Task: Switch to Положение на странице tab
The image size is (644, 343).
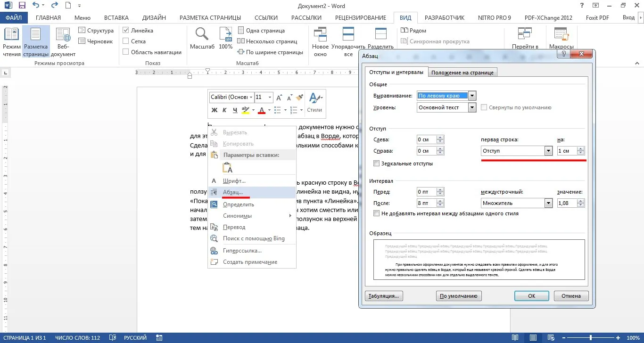Action: [462, 73]
